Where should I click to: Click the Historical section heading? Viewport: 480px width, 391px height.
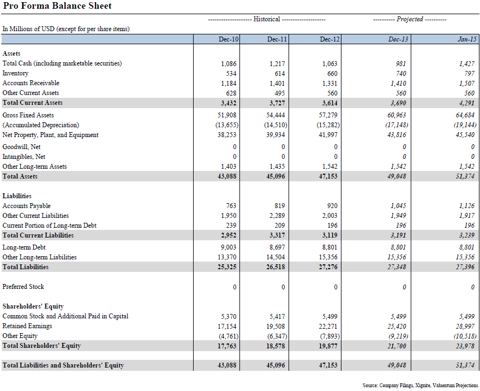pyautogui.click(x=267, y=19)
